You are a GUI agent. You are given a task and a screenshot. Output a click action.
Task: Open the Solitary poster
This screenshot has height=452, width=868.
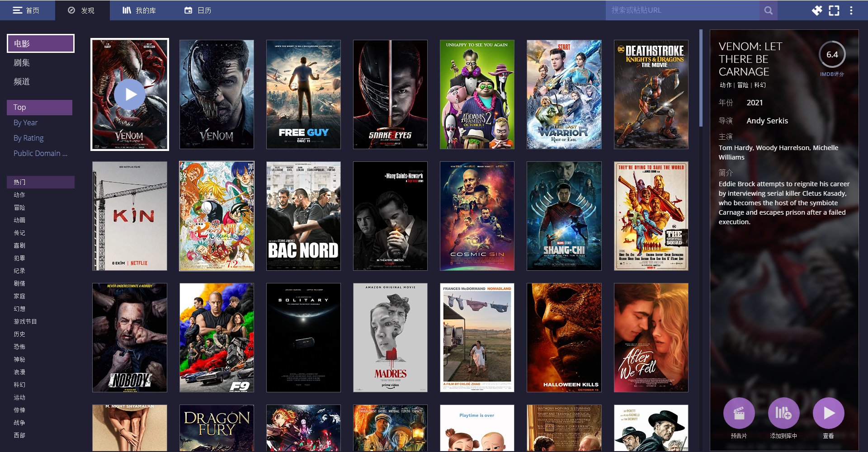point(303,338)
